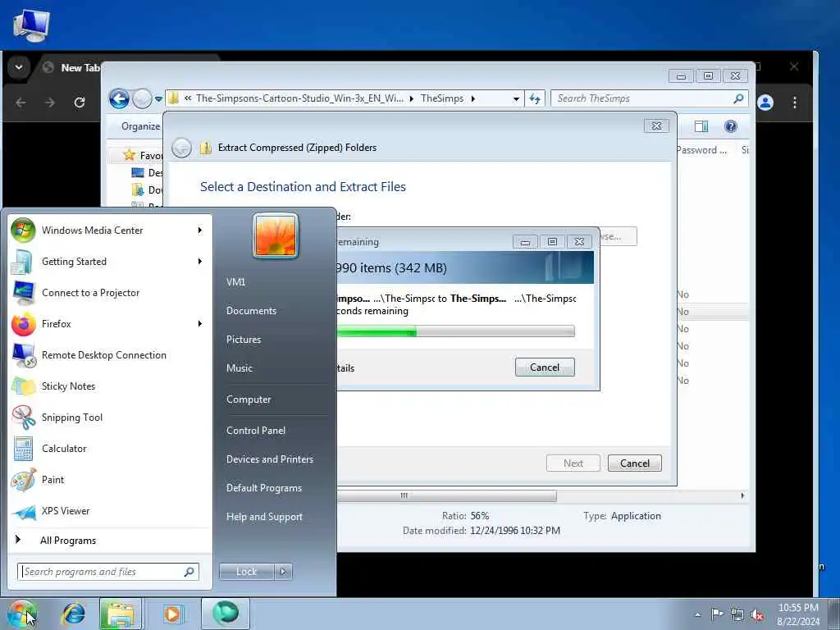
Task: Click the progress bar in copy dialog
Action: coord(455,331)
